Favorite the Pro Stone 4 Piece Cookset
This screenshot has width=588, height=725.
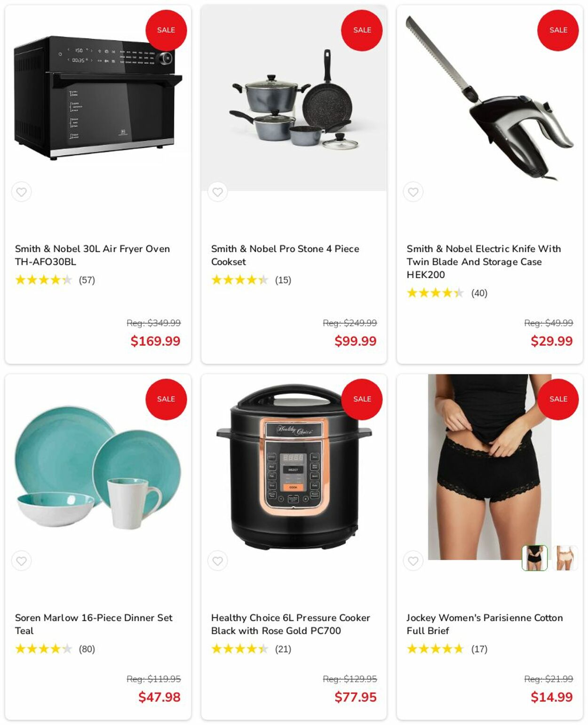[217, 192]
